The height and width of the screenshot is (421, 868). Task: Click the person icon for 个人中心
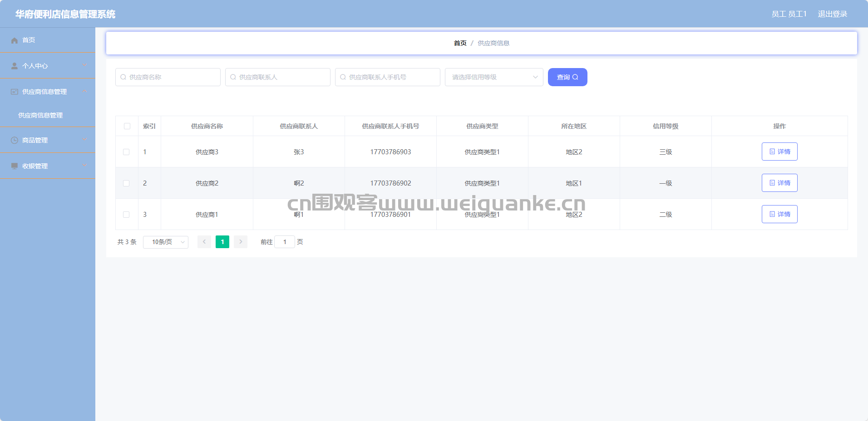click(15, 66)
